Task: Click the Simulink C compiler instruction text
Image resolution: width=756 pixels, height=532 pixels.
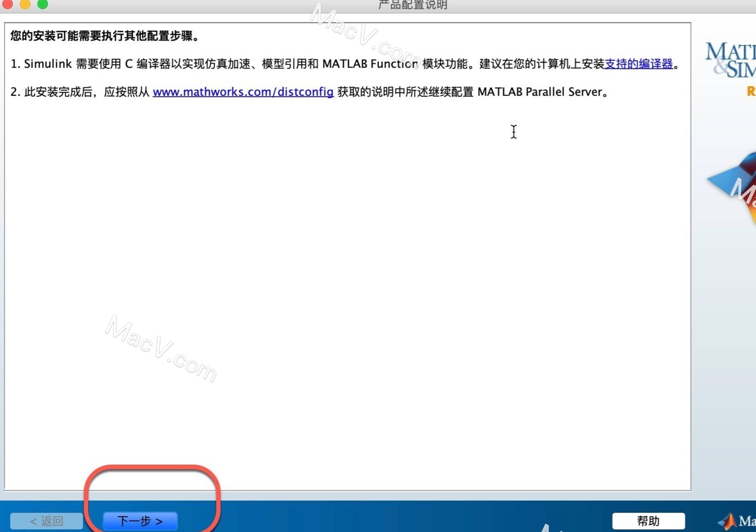Action: (x=345, y=64)
